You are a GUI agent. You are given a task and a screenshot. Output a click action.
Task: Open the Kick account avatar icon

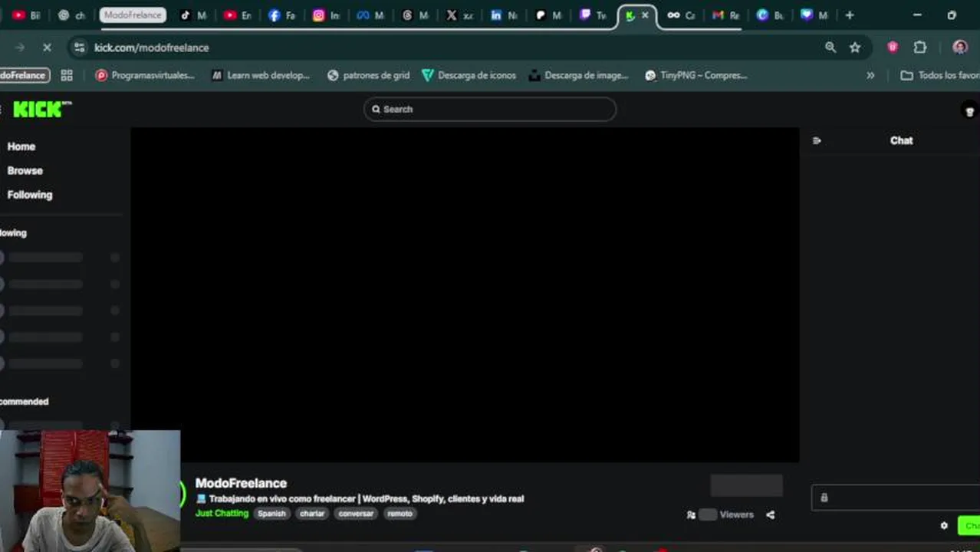(x=969, y=110)
